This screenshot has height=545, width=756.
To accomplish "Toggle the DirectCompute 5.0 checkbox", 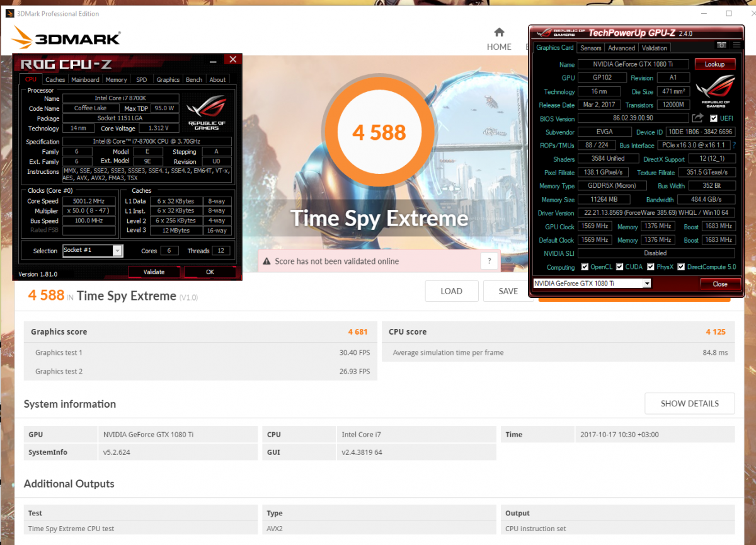I will tap(680, 267).
